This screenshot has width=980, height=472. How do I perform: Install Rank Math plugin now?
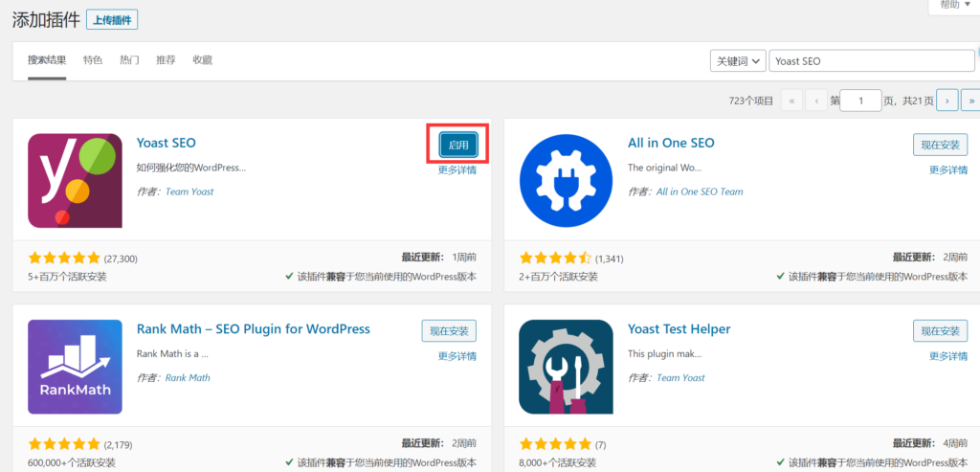[449, 330]
